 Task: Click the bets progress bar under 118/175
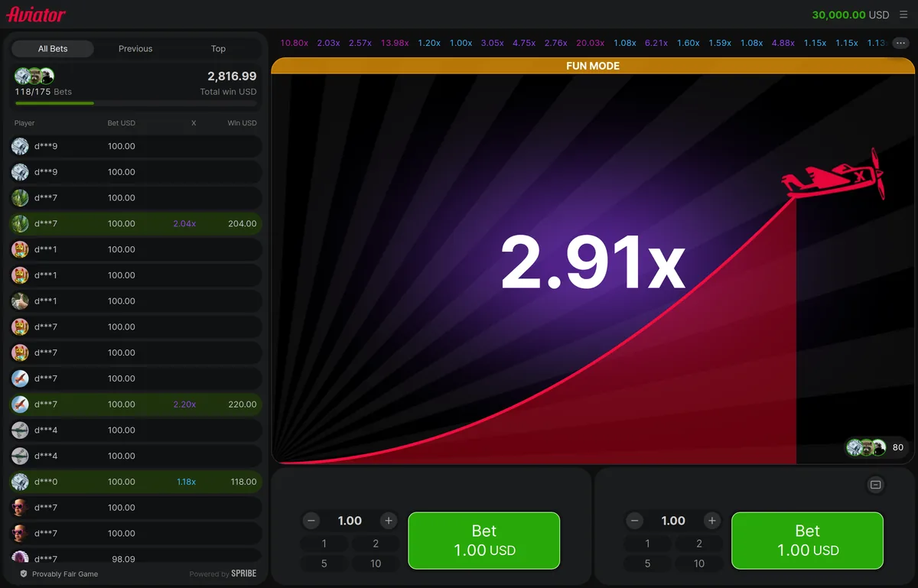coord(135,102)
